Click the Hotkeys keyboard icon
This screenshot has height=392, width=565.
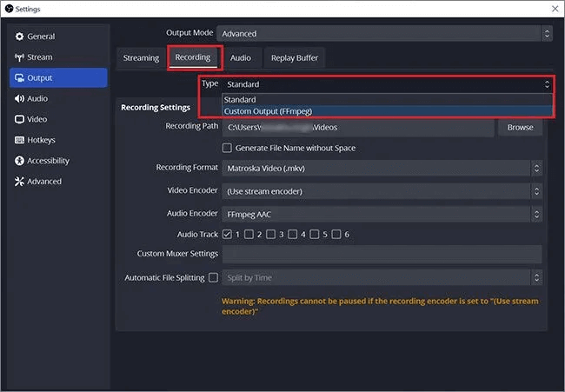(x=19, y=140)
